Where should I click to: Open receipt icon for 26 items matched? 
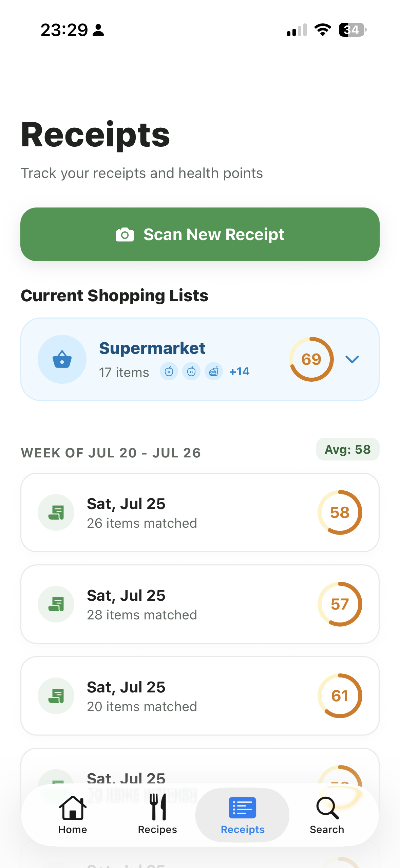[56, 512]
